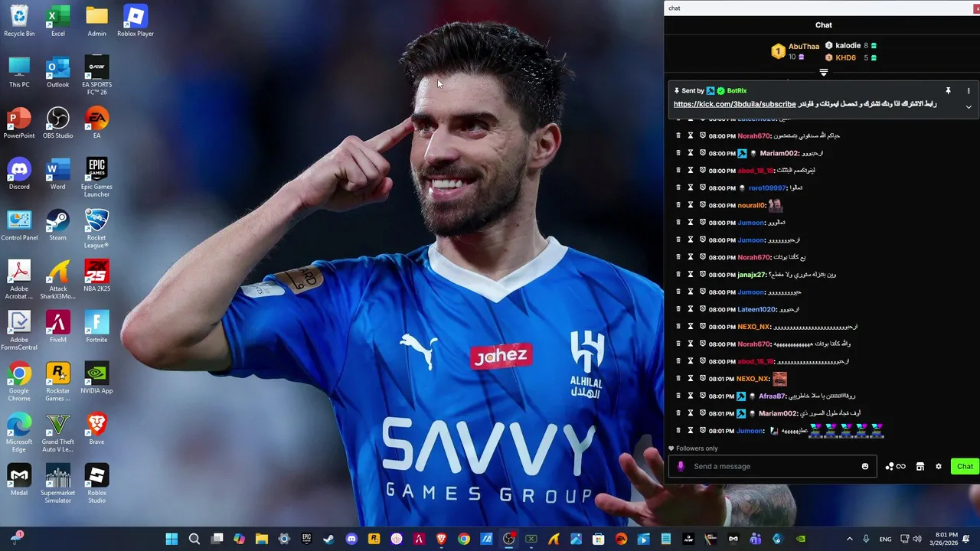Image resolution: width=980 pixels, height=551 pixels.
Task: Open the Fortnite desktop shortcut
Action: click(x=96, y=327)
